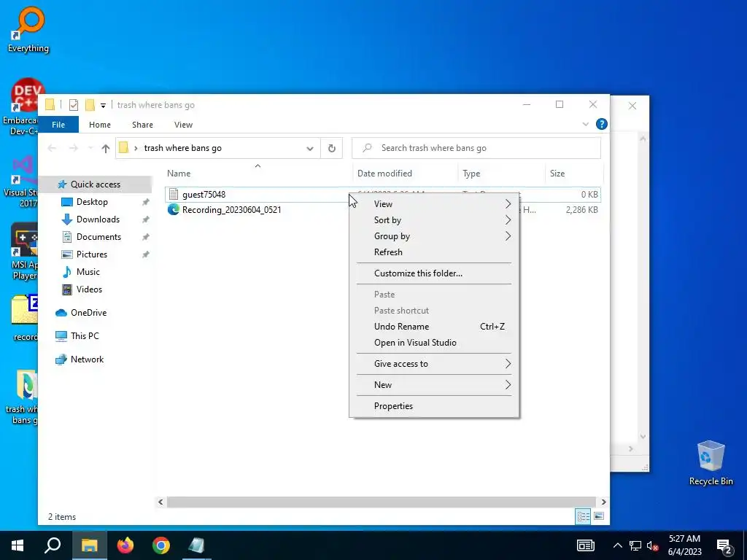747x560 pixels.
Task: Go up one folder level with up arrow
Action: point(106,148)
